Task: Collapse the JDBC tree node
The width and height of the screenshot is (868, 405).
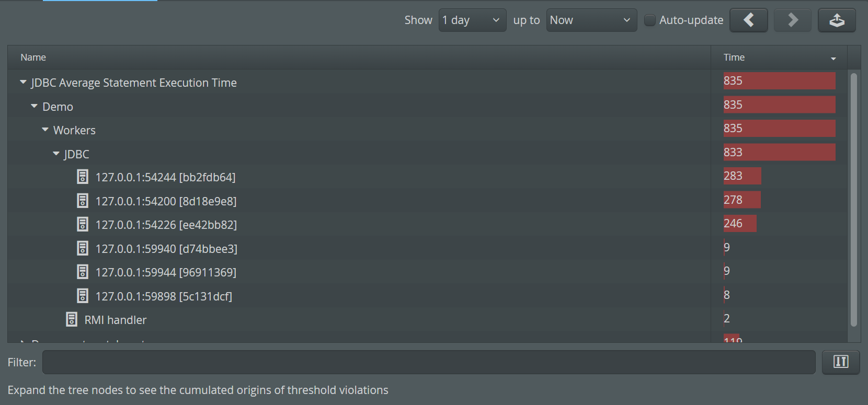Action: click(x=56, y=154)
